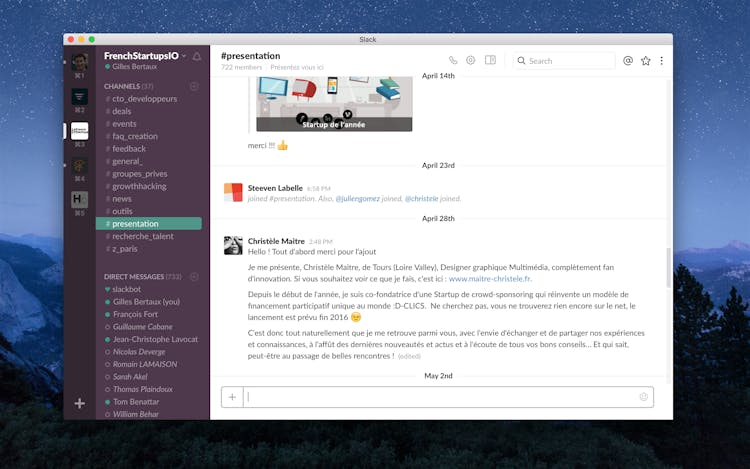Image resolution: width=750 pixels, height=469 pixels.
Task: Add a new team with sidebar plus
Action: [x=80, y=403]
